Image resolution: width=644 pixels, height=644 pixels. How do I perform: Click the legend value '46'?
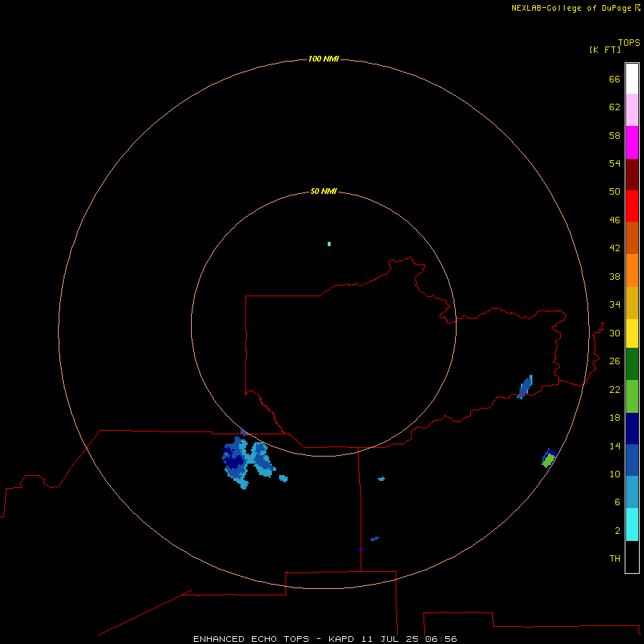pos(615,220)
